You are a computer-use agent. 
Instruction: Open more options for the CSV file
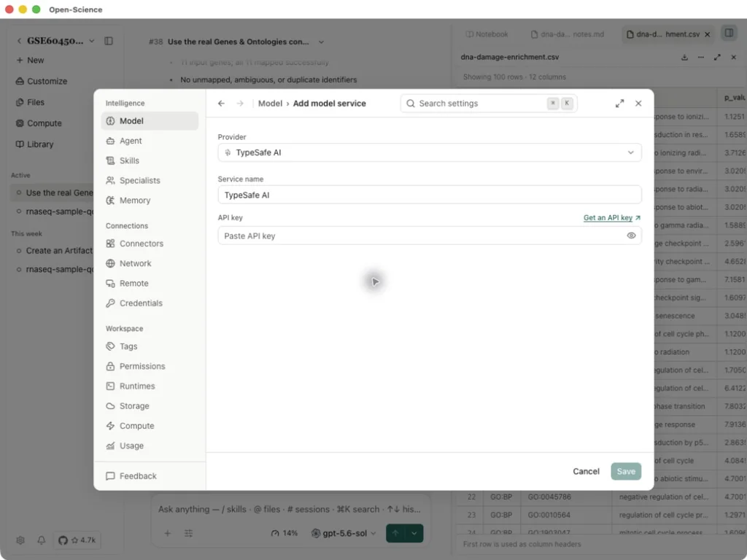[x=701, y=57]
